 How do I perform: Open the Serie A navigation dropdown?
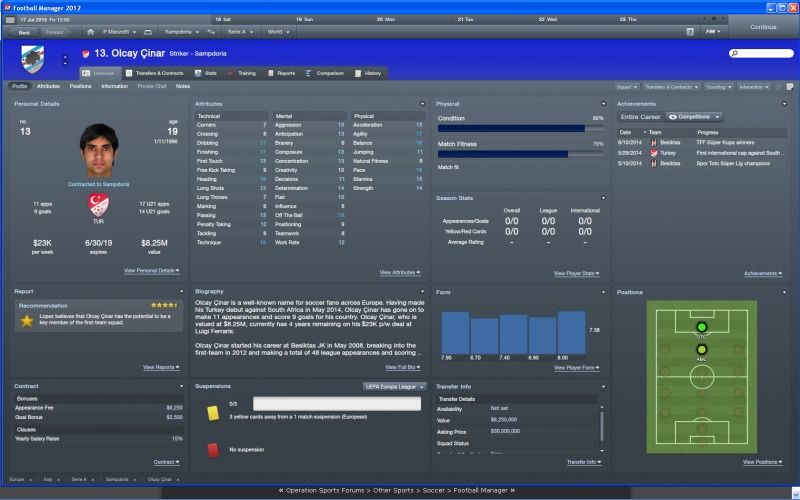pos(239,32)
